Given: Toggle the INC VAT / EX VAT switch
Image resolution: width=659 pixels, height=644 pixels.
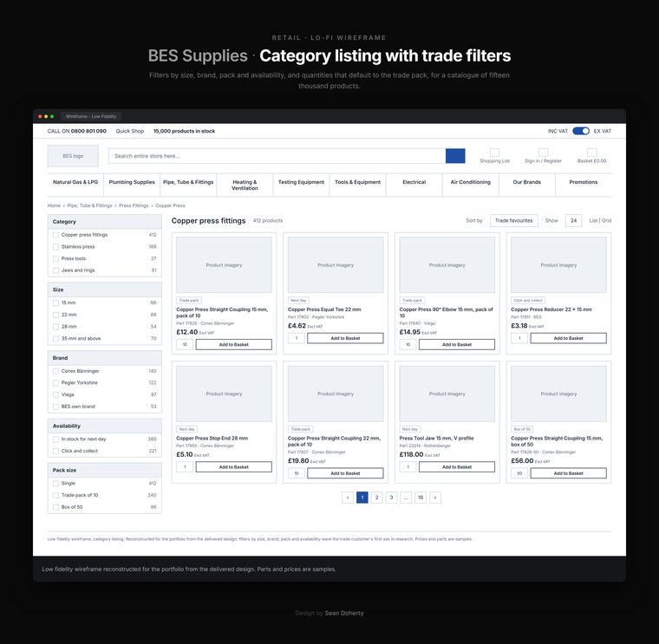Looking at the screenshot, I should pyautogui.click(x=581, y=131).
